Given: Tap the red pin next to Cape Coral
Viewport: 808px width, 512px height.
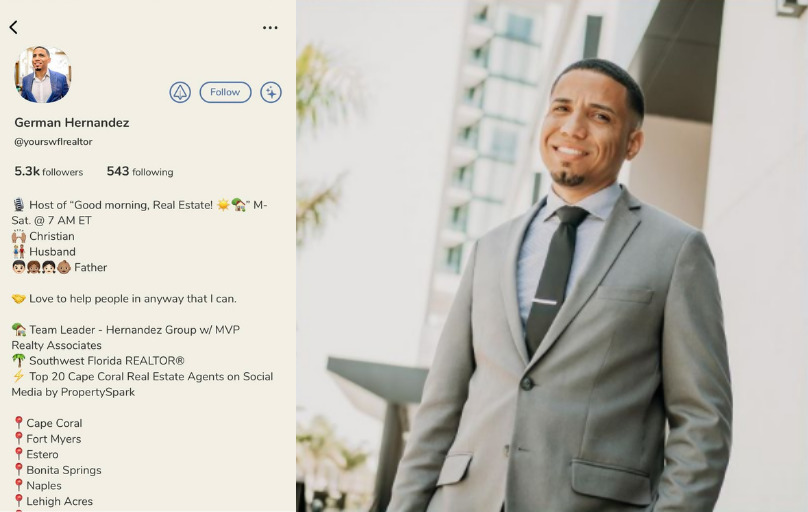Looking at the screenshot, I should [19, 423].
